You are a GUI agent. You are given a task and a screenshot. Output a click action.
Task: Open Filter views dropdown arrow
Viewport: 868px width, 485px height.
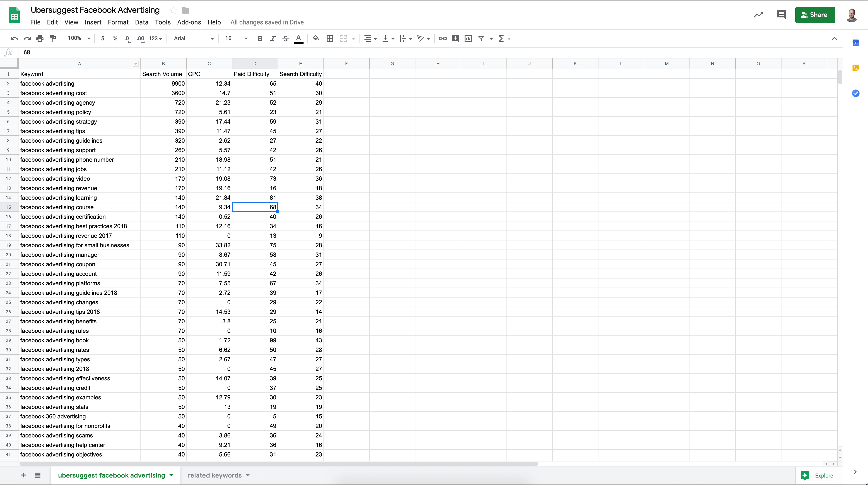tap(491, 39)
